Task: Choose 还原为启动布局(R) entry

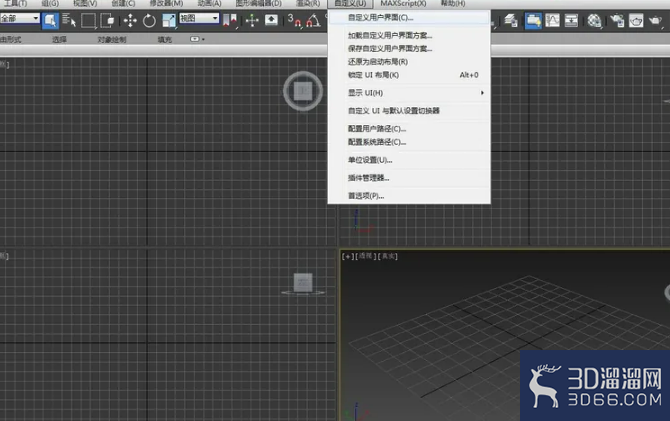Action: pos(409,62)
